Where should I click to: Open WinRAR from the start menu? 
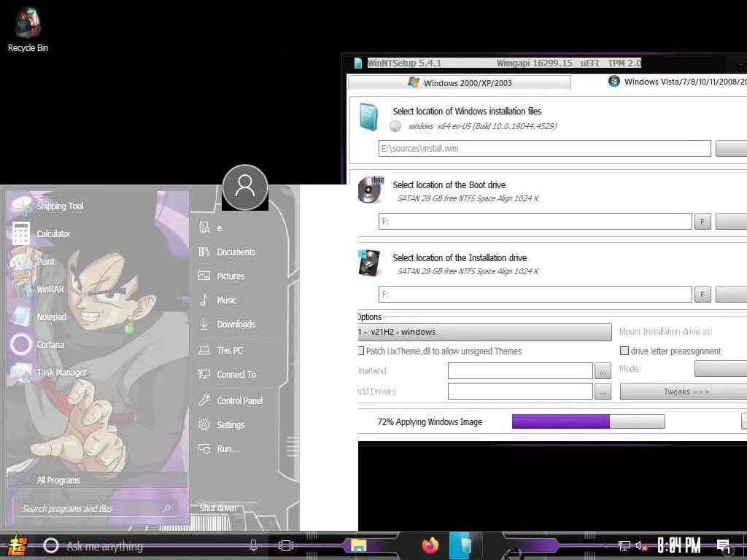coord(38,289)
